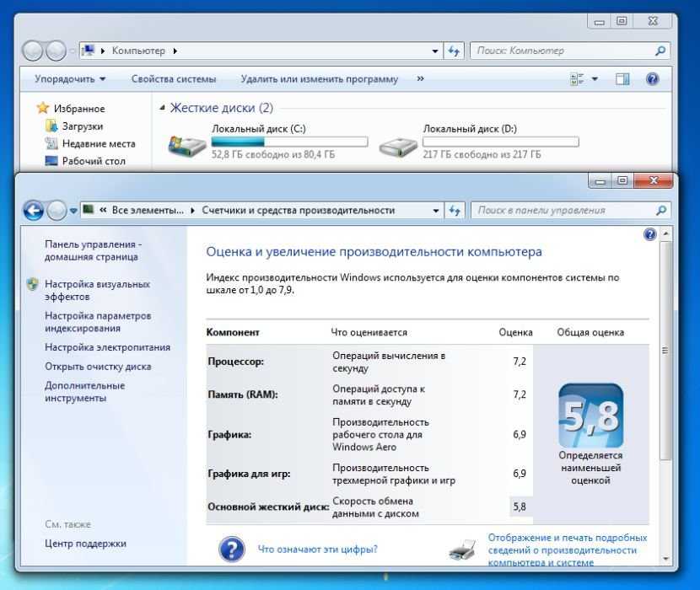Screen dimensions: 700x590
Task: Close the Performance window
Action: [654, 180]
